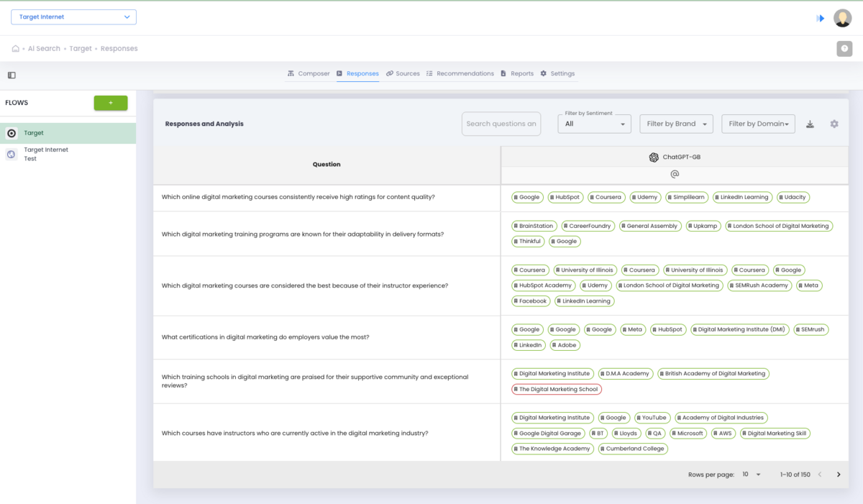Click the SEMRush Academy brand tag
863x504 pixels.
click(759, 285)
